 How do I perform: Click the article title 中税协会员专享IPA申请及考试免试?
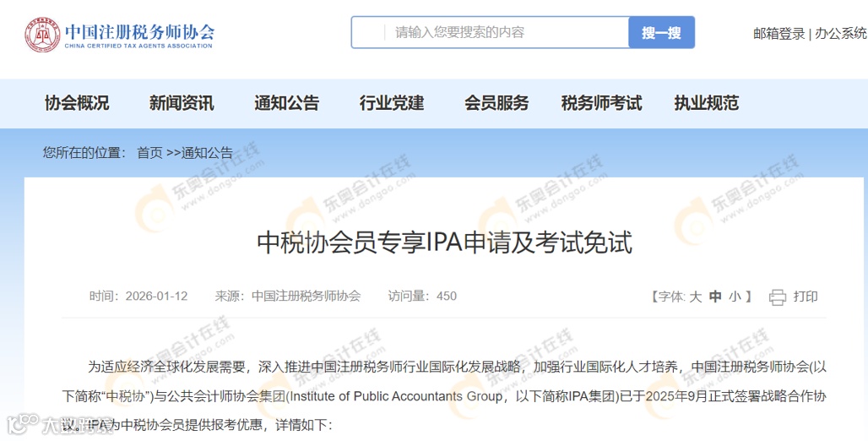pyautogui.click(x=444, y=243)
